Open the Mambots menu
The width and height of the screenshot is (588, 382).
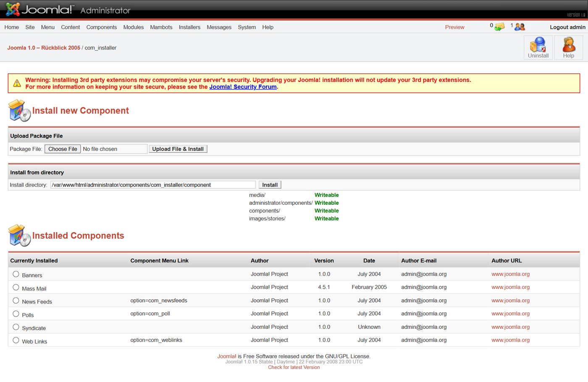pos(161,27)
